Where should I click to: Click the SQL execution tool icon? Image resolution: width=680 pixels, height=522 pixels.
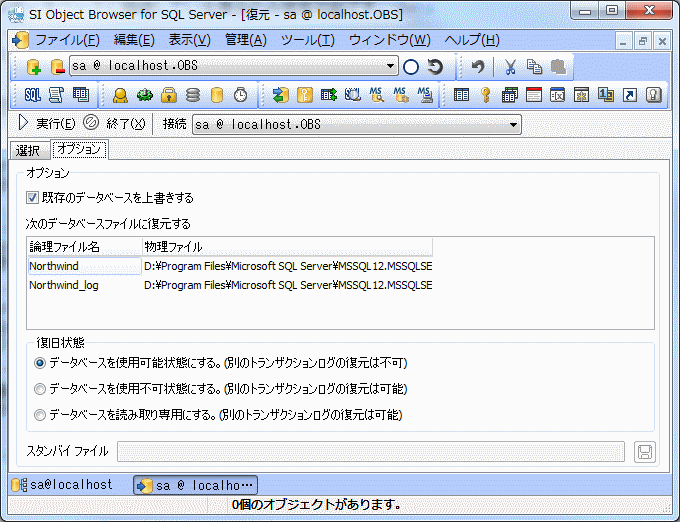(32, 95)
